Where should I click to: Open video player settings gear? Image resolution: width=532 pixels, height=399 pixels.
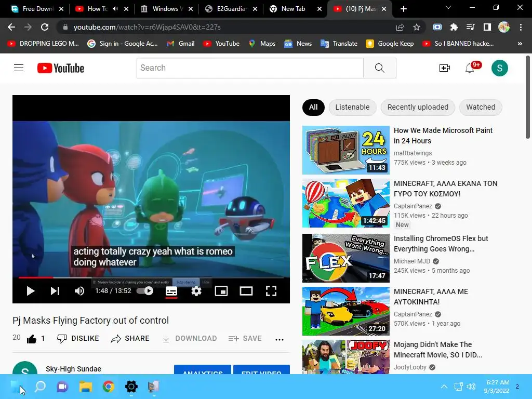[x=196, y=291]
